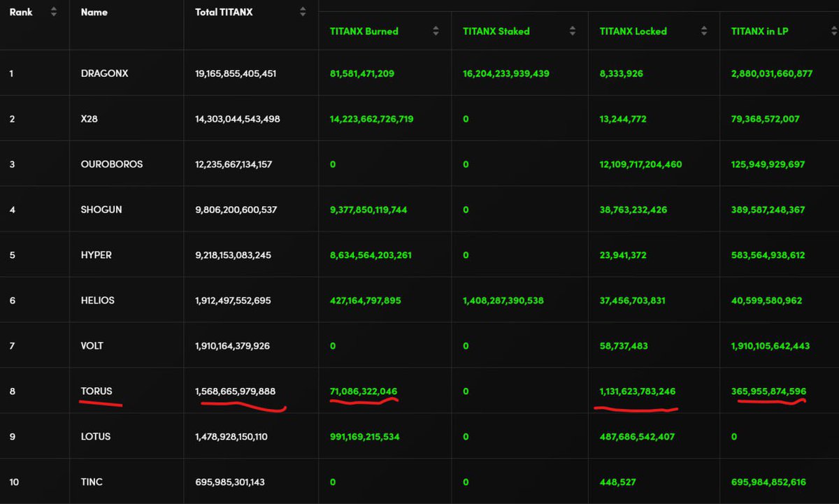Click the TITANX Burned header label
This screenshot has height=504, width=839.
364,31
